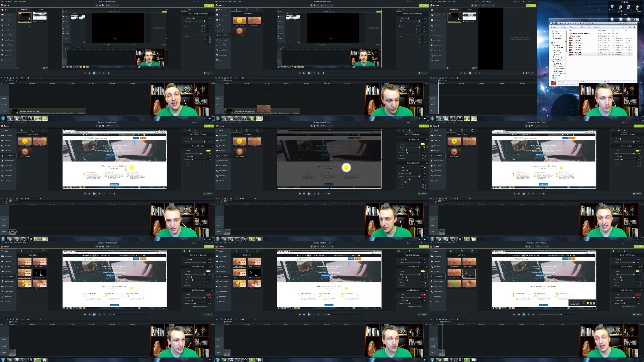
Task: Click New folder in File Explorer's toolbar
Action: coord(598,27)
